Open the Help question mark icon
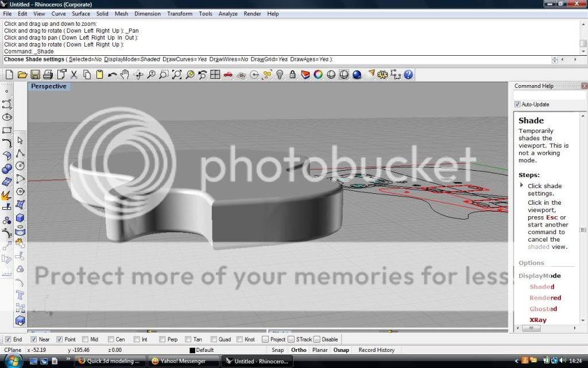The width and height of the screenshot is (588, 368). [408, 75]
